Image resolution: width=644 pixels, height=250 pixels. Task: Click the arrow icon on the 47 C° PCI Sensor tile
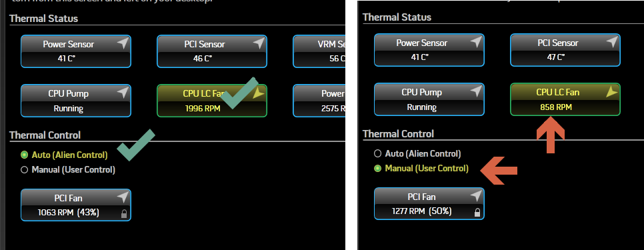tap(611, 42)
